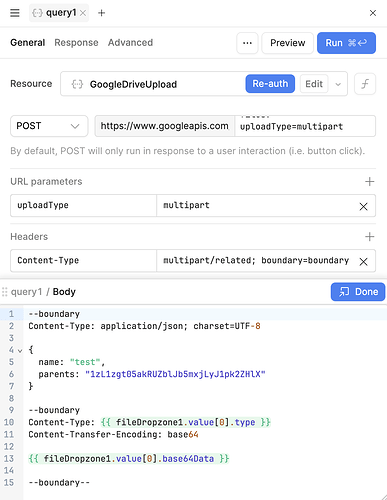
Task: Open the hamburger menu icon
Action: coord(15,13)
